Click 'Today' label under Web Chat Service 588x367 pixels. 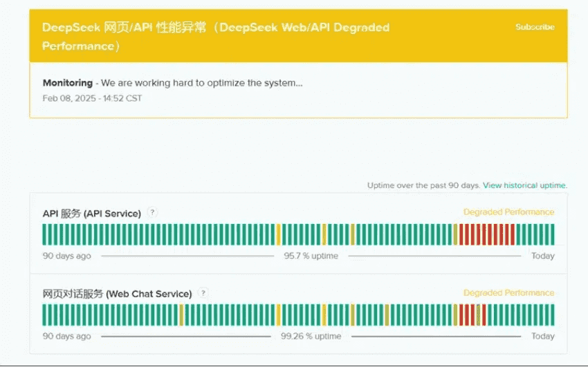542,336
